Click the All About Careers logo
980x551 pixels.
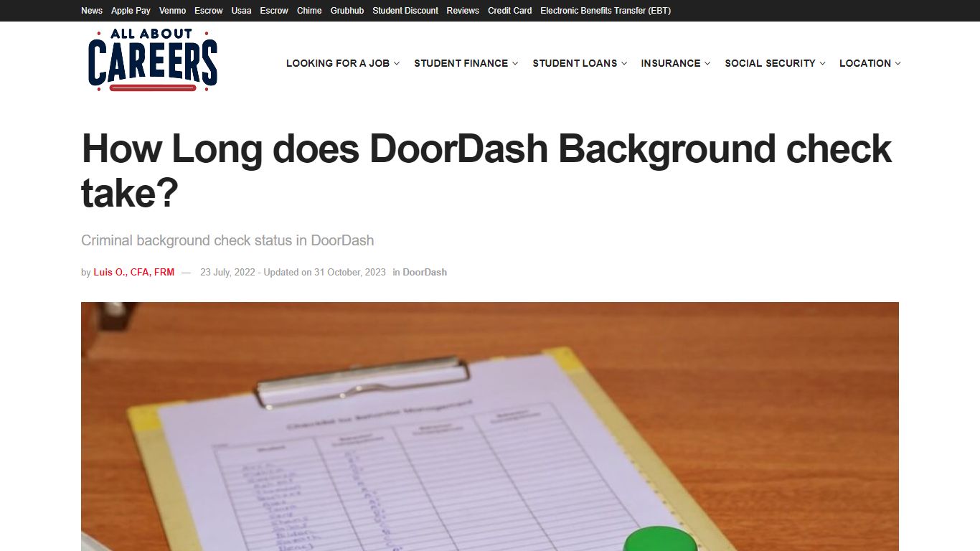[x=153, y=60]
